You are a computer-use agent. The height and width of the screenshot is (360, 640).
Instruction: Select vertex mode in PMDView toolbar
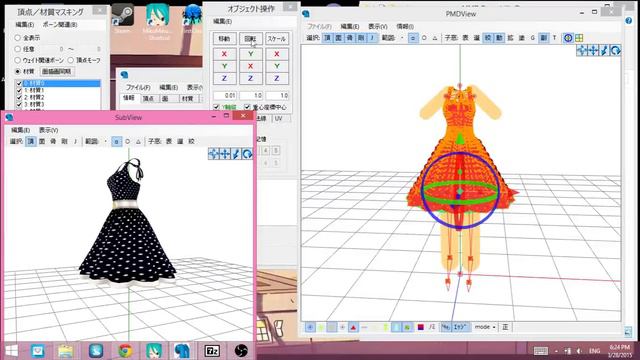click(327, 38)
